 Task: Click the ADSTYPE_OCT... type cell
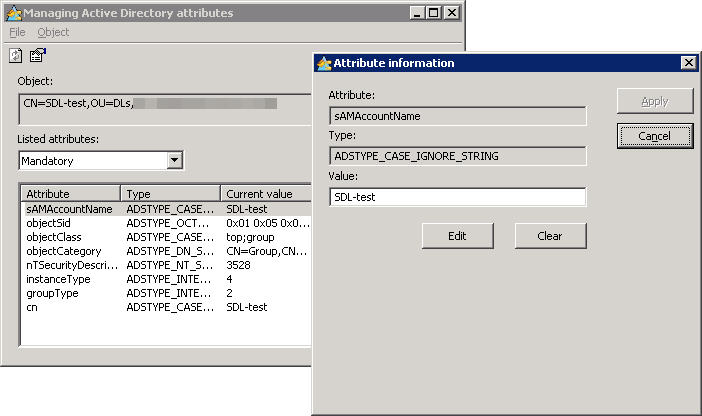pos(168,223)
